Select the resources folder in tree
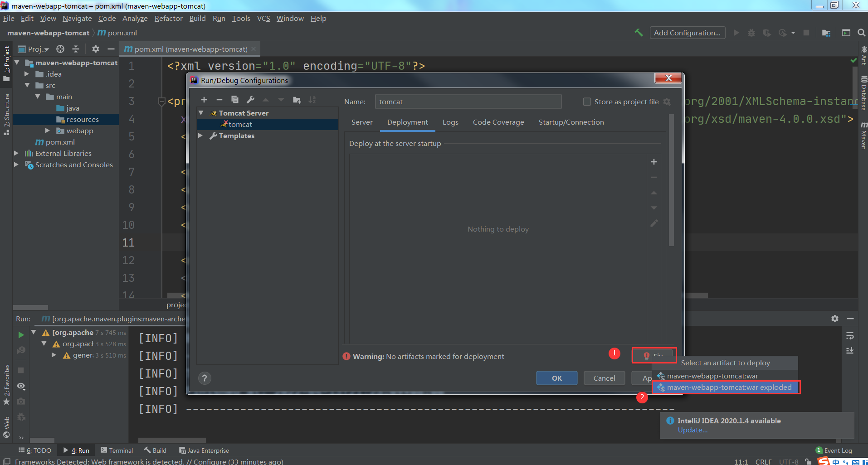868x465 pixels. click(x=66, y=119)
